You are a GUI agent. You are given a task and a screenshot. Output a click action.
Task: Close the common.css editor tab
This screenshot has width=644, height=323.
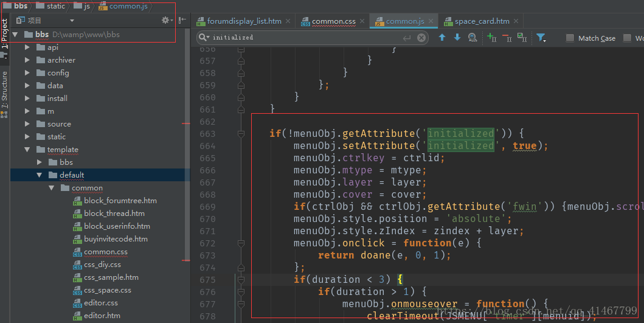(362, 21)
